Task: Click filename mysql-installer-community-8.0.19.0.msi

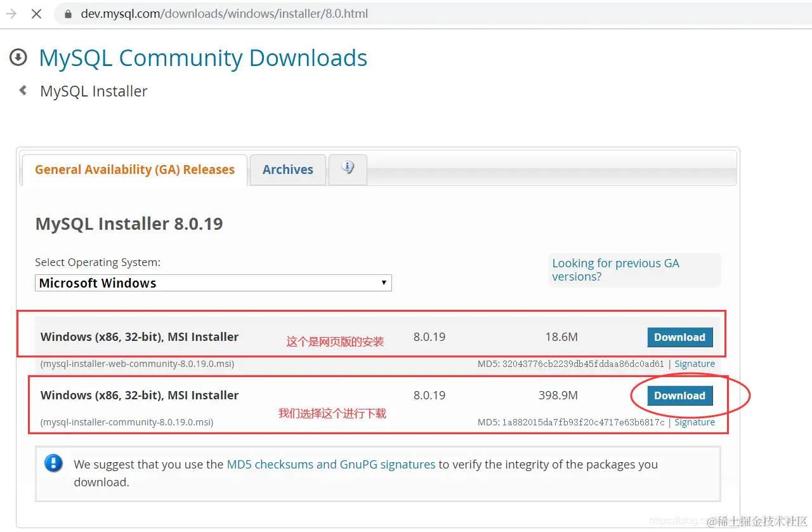Action: pyautogui.click(x=127, y=422)
